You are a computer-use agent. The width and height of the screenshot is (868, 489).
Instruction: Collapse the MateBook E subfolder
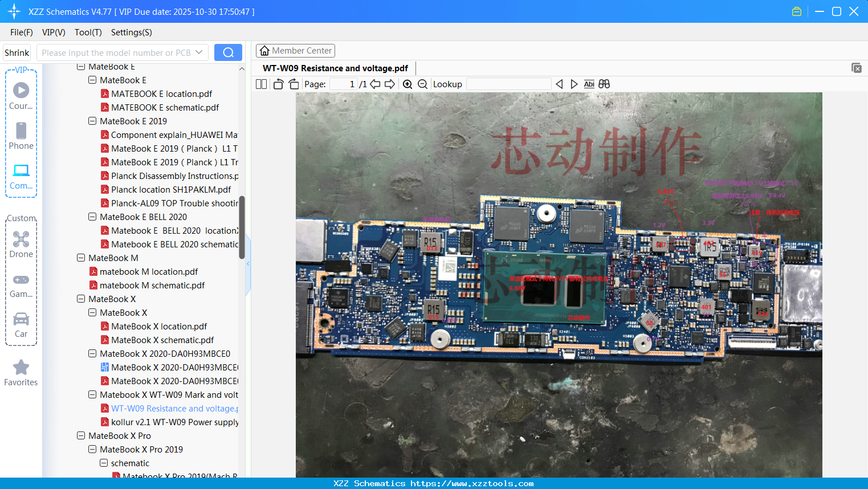[92, 80]
